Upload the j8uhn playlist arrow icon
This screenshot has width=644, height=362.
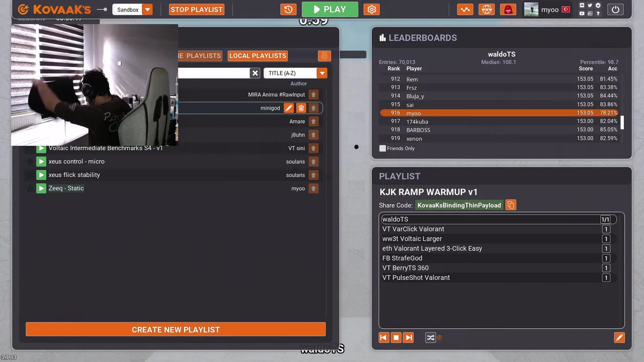(x=313, y=135)
